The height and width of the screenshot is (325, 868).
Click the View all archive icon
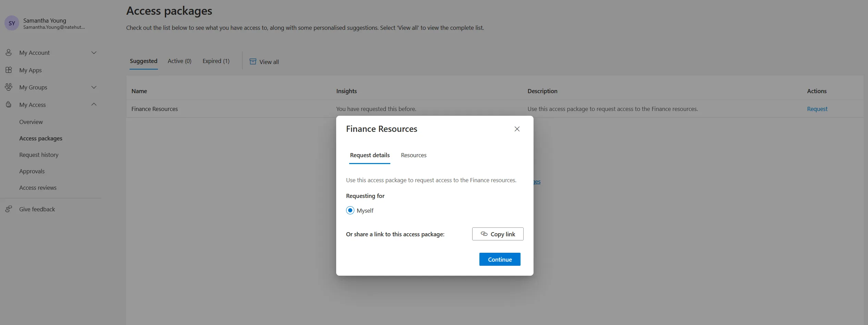[253, 62]
